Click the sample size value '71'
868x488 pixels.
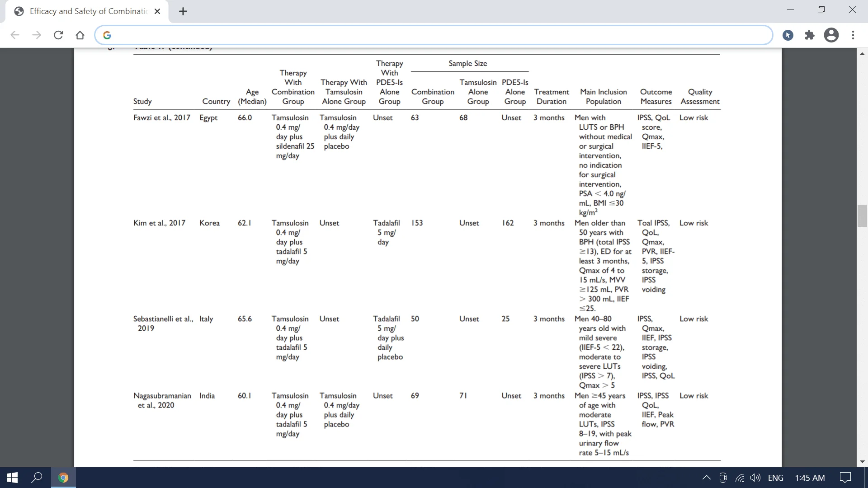click(x=463, y=395)
